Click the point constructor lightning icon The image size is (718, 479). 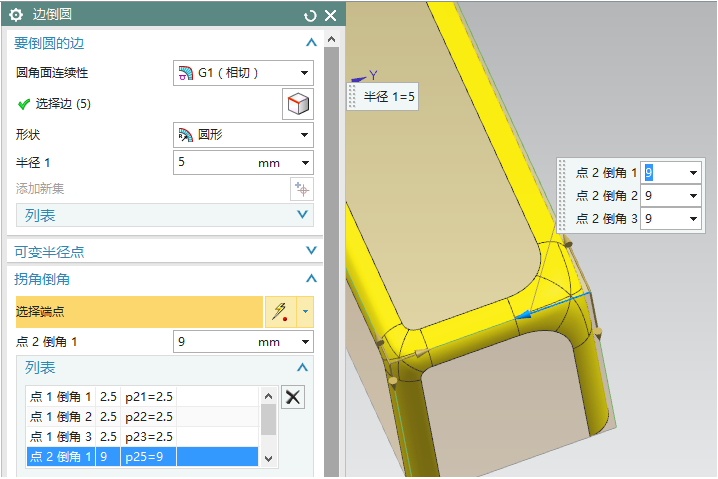(x=279, y=312)
